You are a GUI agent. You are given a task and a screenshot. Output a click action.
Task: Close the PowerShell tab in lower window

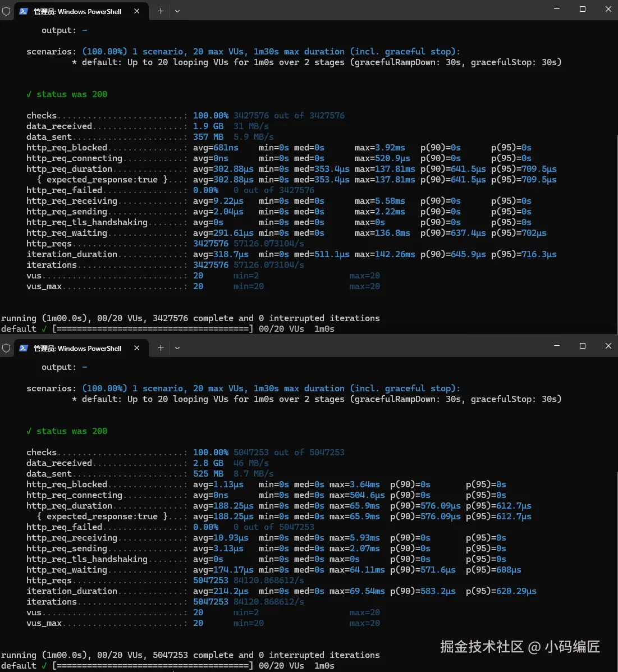pyautogui.click(x=137, y=348)
